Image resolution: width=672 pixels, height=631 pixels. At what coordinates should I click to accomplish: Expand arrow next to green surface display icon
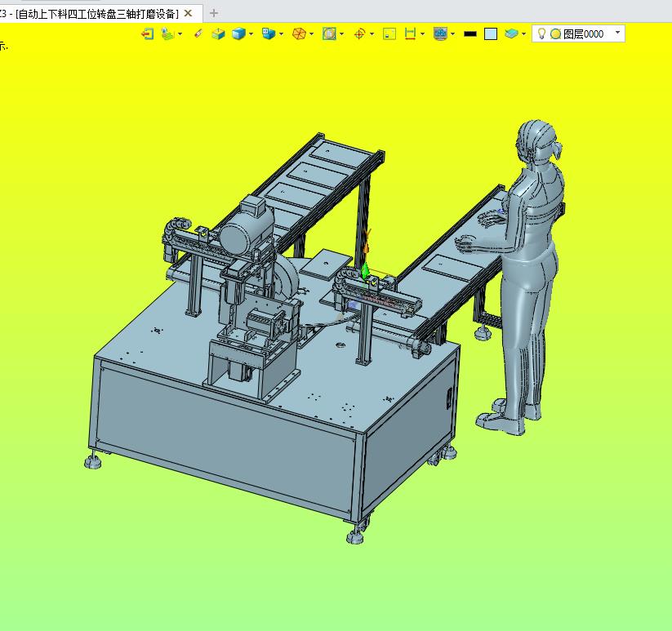click(x=180, y=33)
